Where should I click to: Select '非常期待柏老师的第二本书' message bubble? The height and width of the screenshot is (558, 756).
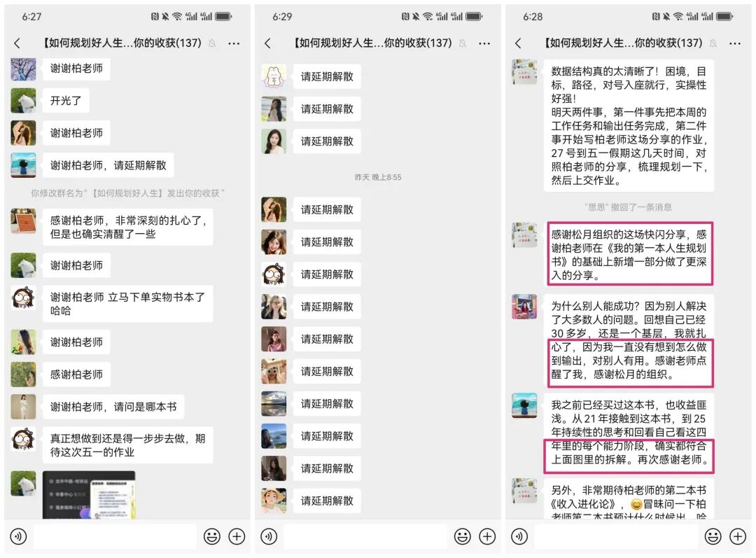(629, 498)
